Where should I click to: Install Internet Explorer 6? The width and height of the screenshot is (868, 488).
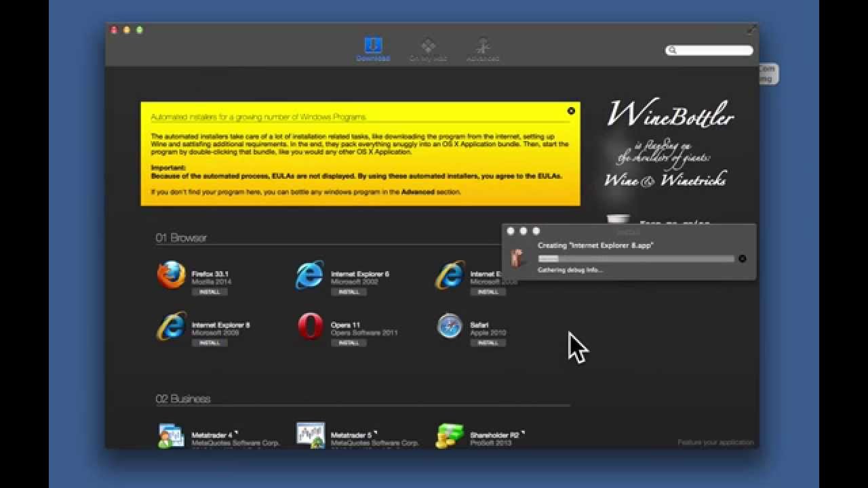[349, 292]
